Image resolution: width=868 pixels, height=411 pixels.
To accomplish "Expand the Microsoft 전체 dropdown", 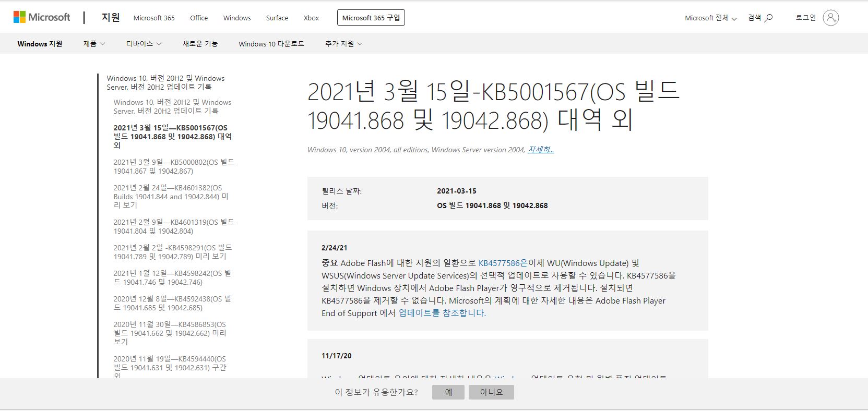I will tap(710, 18).
